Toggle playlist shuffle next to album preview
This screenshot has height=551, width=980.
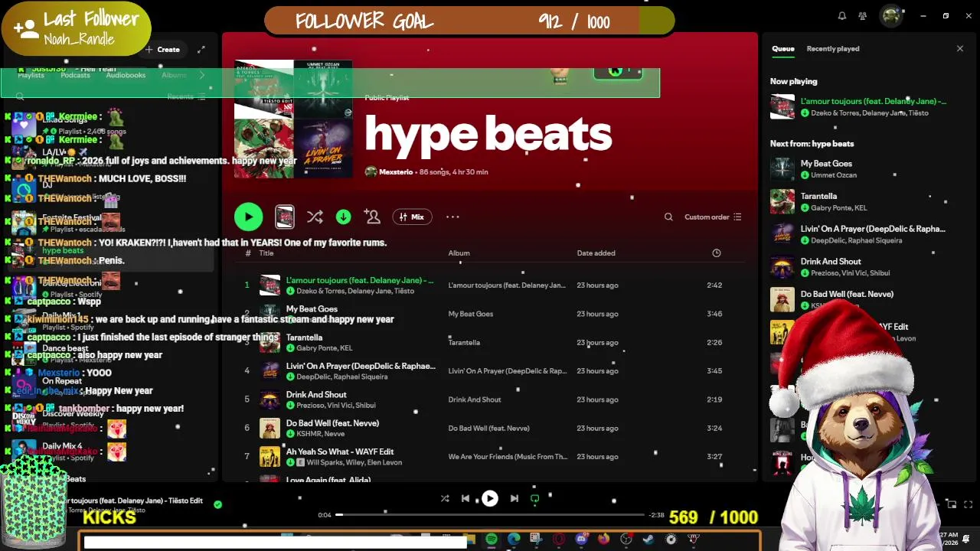click(x=315, y=217)
